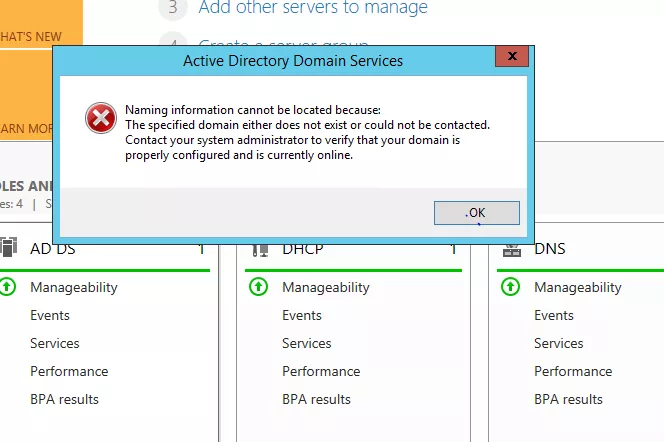Open Manageability under AD DS
664x442 pixels.
[x=74, y=287]
